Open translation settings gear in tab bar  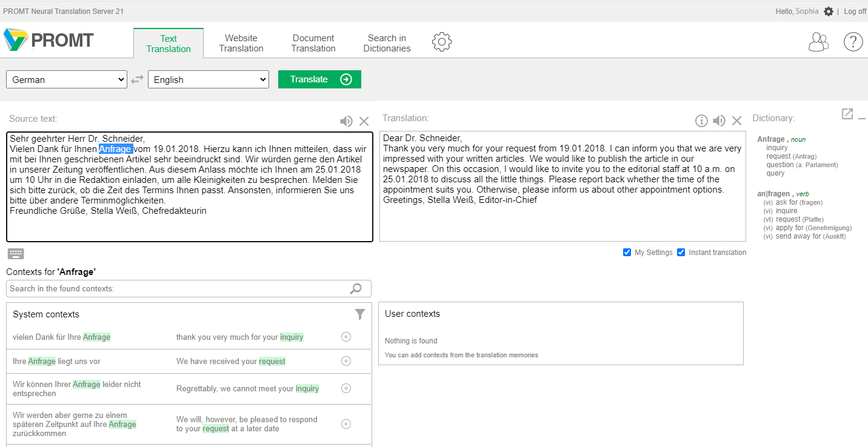pos(442,42)
